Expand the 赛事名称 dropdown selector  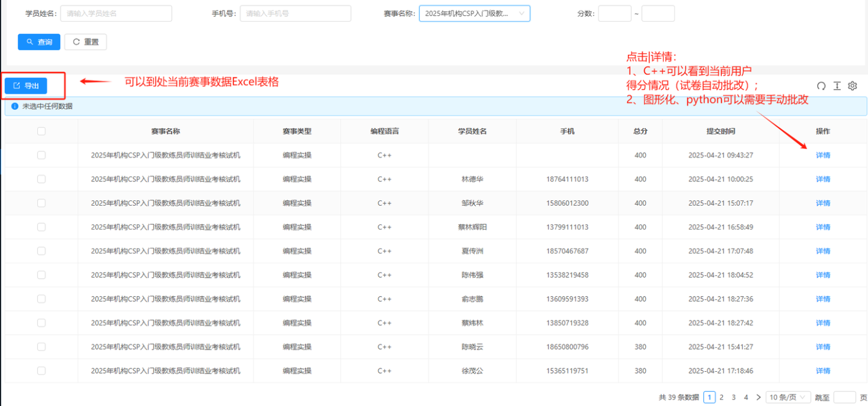coord(474,14)
